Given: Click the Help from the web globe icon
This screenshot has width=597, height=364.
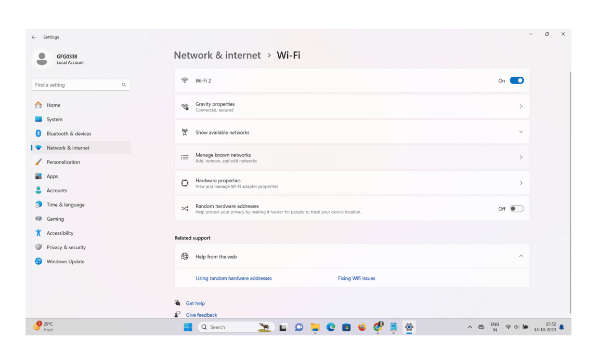Looking at the screenshot, I should (x=185, y=256).
